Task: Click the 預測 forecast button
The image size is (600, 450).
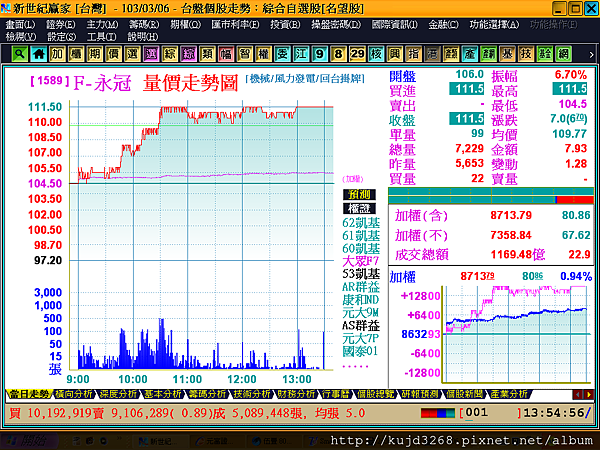Action: [x=359, y=194]
